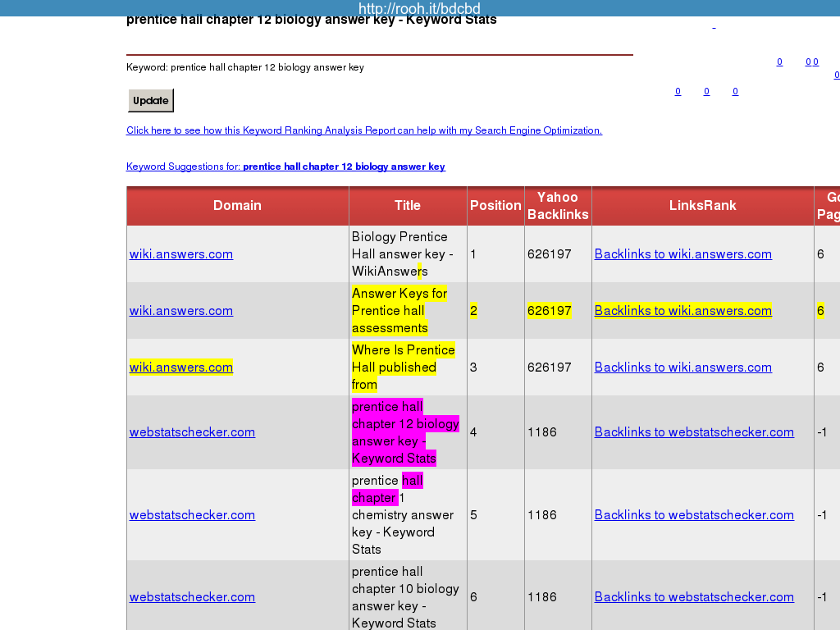Click Backlinks to wiki.answers.com in position 1 row
840x630 pixels.
pos(682,254)
